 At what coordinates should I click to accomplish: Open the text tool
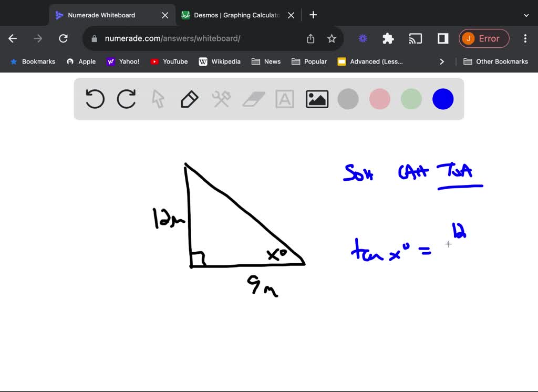tap(285, 99)
